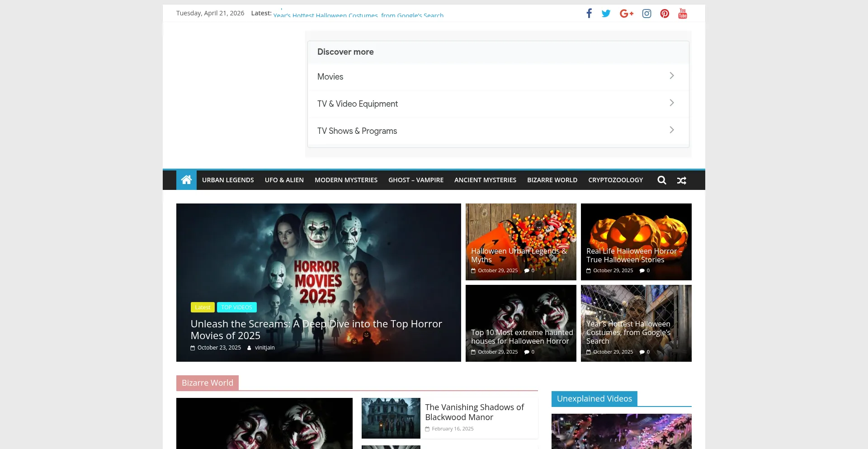
Task: Click the TOP VIDEOS category tag
Action: 237,307
